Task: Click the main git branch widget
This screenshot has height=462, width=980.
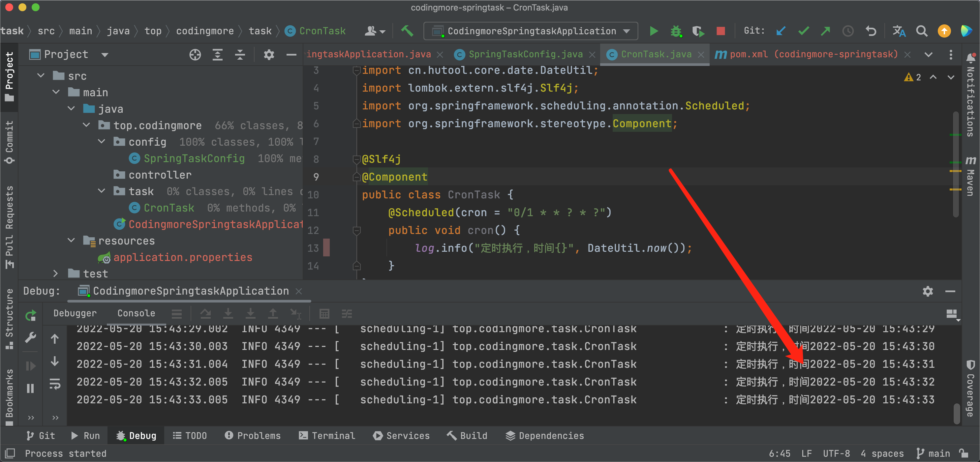Action: [x=933, y=453]
